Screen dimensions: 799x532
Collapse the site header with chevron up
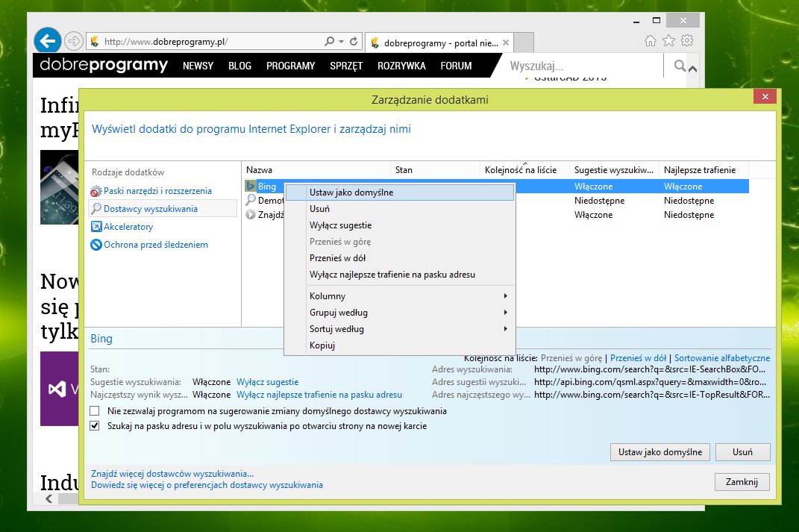pos(692,69)
